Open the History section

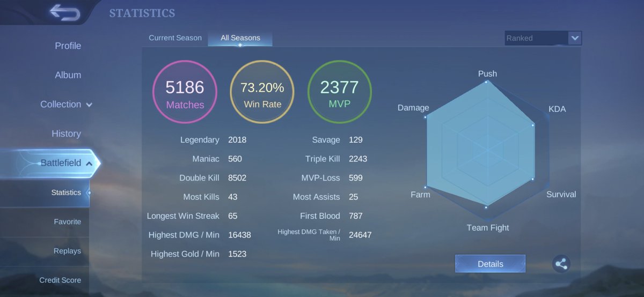66,133
